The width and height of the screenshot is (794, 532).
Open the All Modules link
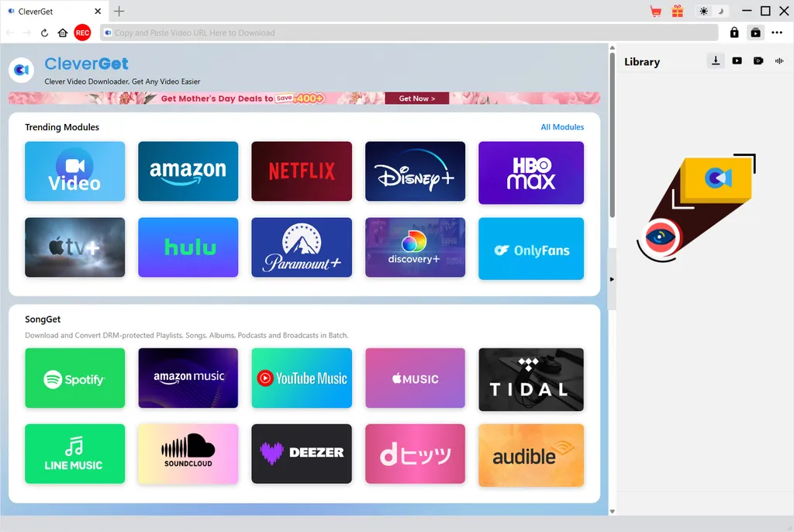[562, 127]
